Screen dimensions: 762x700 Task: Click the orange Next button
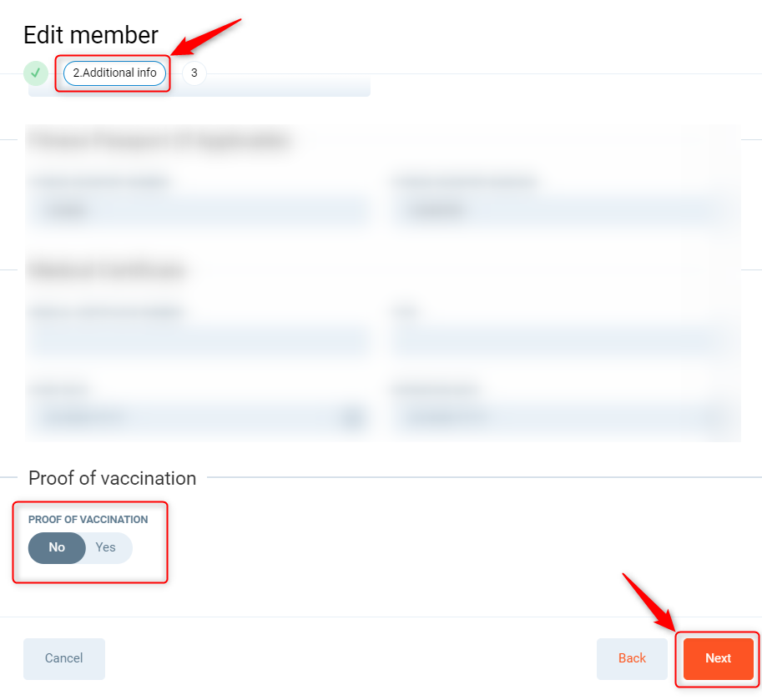[718, 658]
